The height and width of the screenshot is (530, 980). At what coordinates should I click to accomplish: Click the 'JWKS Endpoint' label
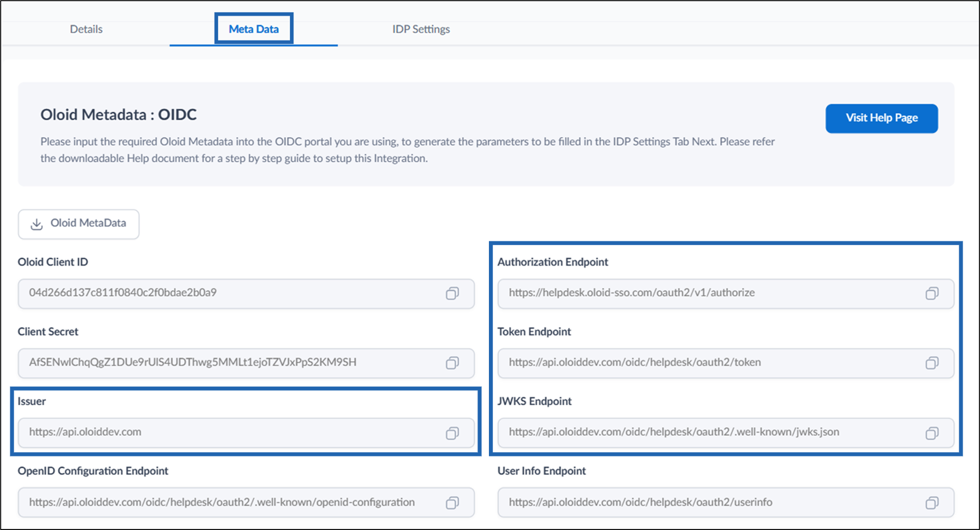[535, 401]
